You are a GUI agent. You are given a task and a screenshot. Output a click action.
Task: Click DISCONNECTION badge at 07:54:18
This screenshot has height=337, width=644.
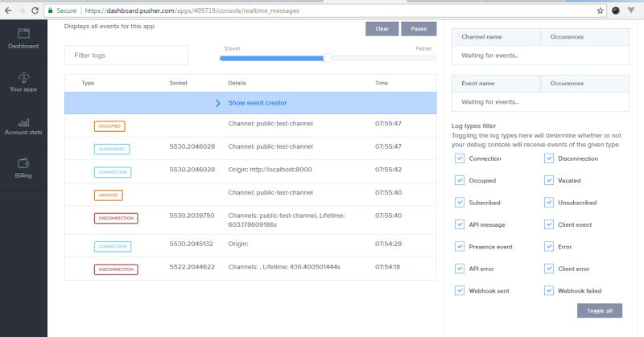(116, 269)
